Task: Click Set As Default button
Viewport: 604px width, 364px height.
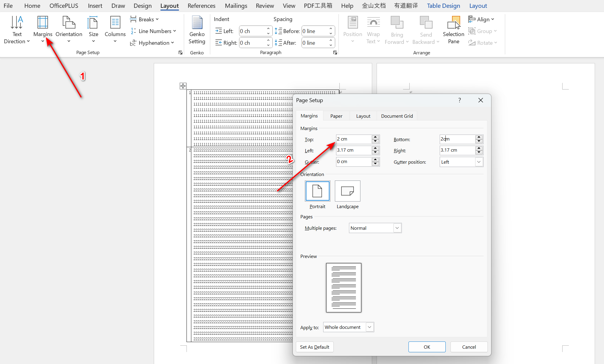Action: (x=314, y=347)
